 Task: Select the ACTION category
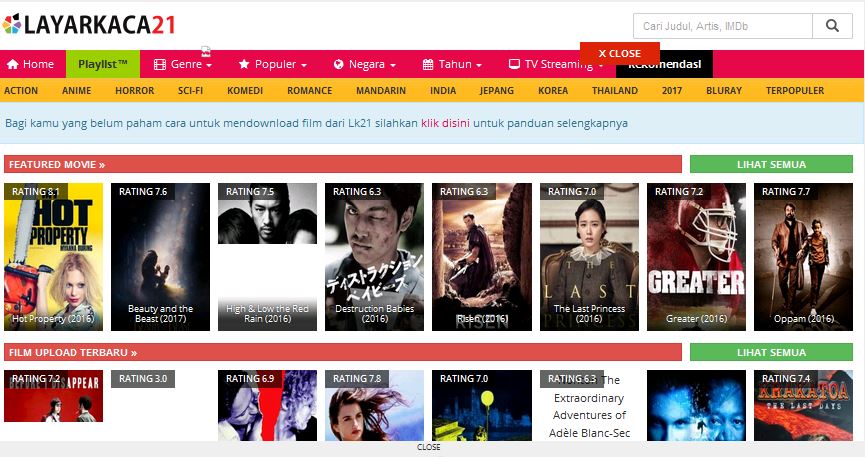(21, 91)
